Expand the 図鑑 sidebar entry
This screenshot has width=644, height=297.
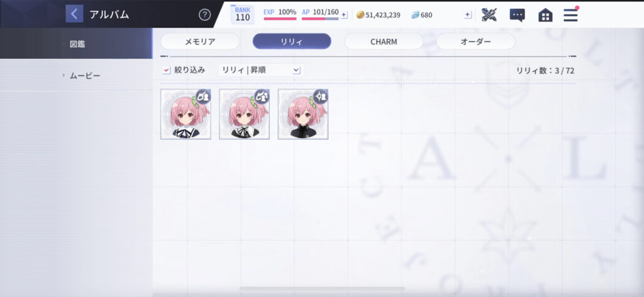click(x=76, y=43)
